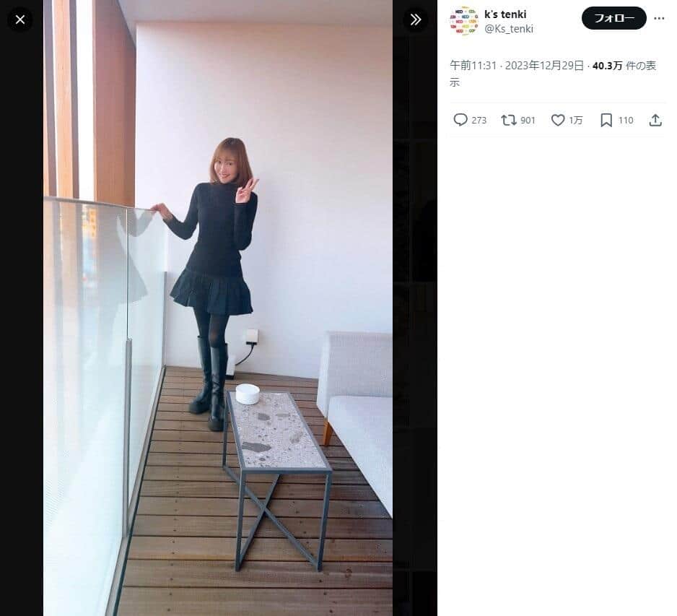Click the 午前11:31 post time
Screen dimensions: 677x616
[473, 66]
